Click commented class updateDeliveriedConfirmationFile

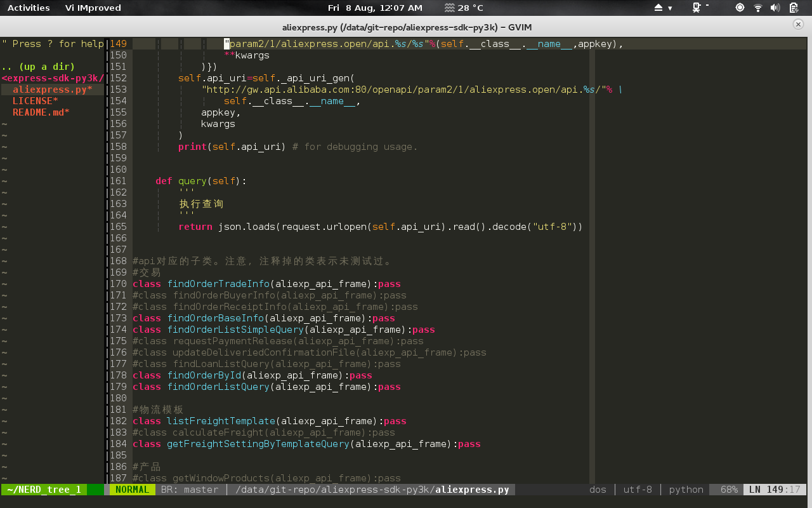coord(310,352)
